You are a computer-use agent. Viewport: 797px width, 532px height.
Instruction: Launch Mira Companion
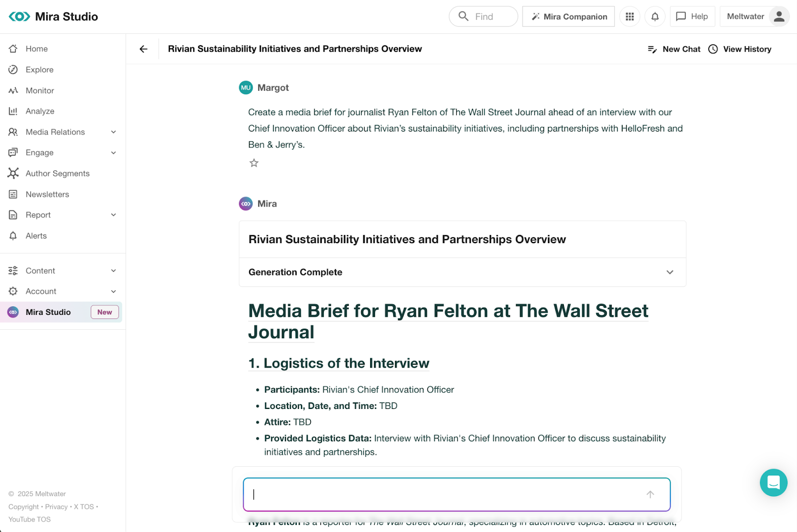[568, 16]
